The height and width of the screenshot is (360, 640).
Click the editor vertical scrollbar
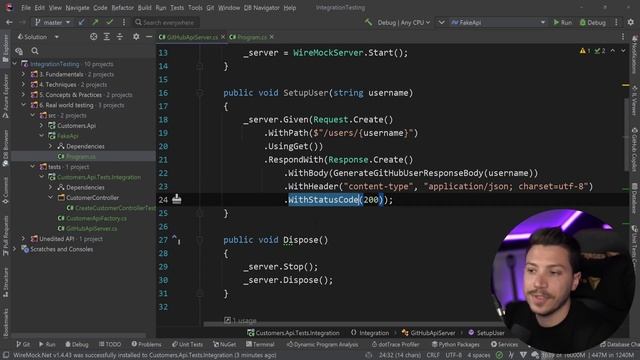[626, 135]
